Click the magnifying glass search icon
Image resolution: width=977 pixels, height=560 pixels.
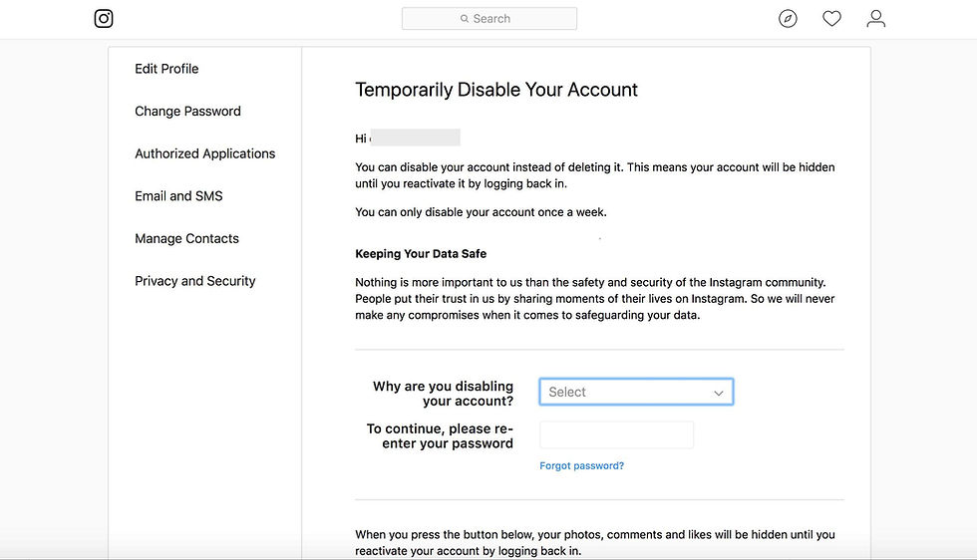coord(465,19)
